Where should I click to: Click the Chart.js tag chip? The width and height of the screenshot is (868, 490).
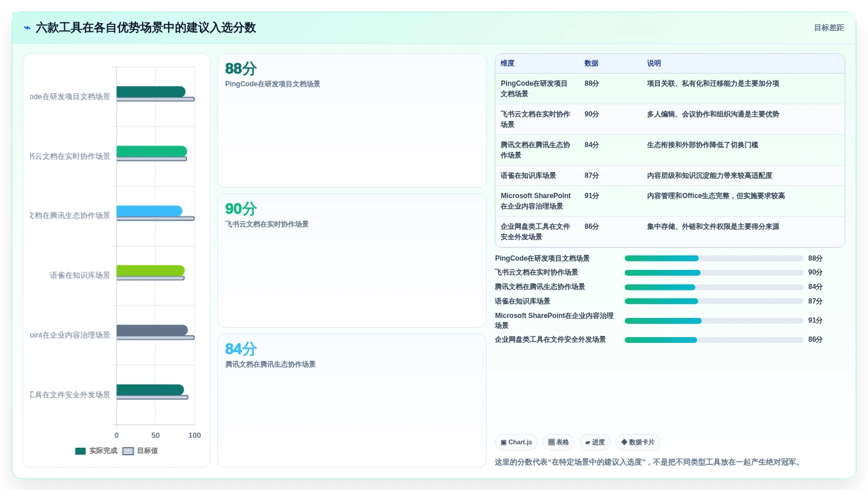tap(516, 442)
